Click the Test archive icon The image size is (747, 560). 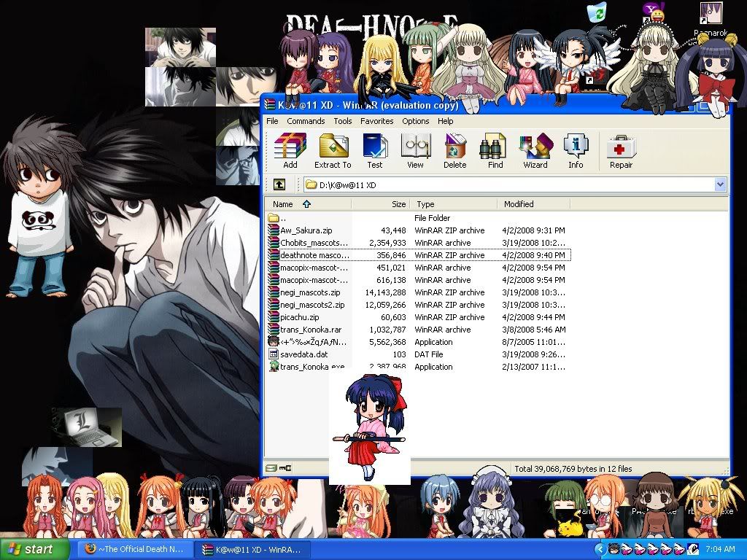coord(374,151)
